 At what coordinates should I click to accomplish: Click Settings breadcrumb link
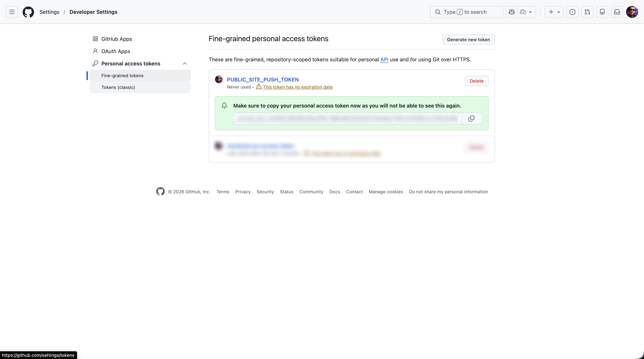point(50,12)
